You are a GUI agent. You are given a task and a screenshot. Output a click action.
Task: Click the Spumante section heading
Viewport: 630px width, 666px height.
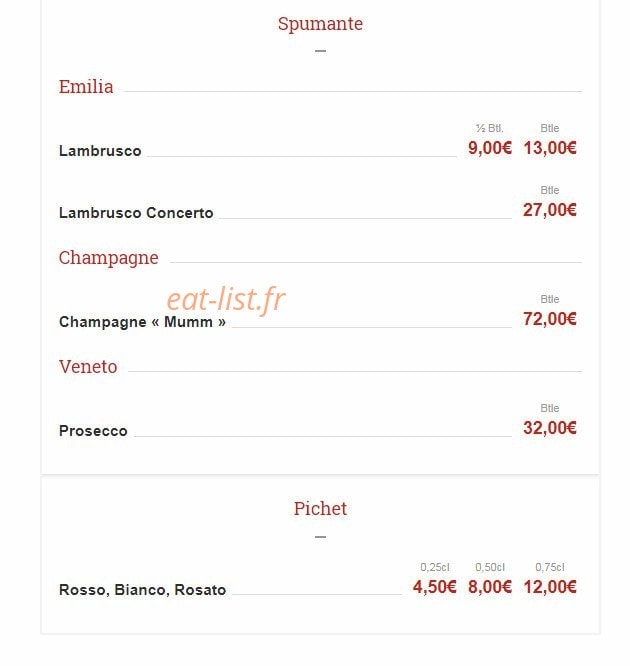(320, 24)
